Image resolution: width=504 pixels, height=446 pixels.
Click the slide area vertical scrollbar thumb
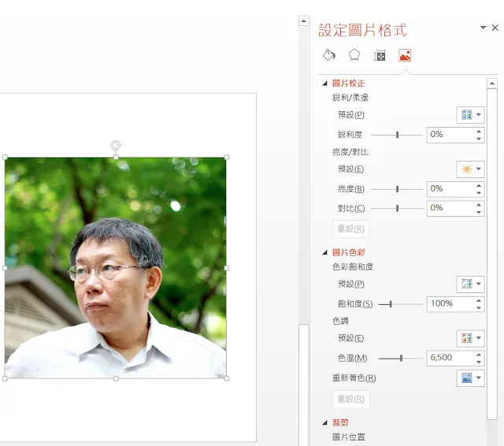coord(303,385)
